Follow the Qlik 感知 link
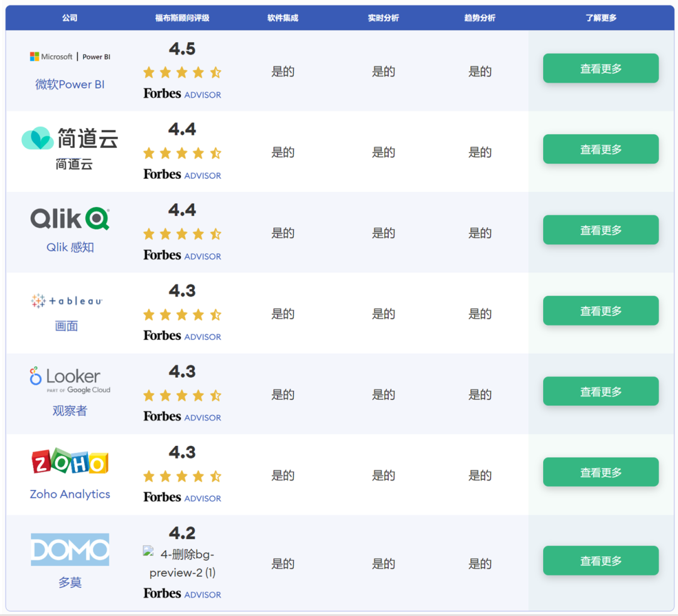The image size is (678, 616). tap(70, 247)
